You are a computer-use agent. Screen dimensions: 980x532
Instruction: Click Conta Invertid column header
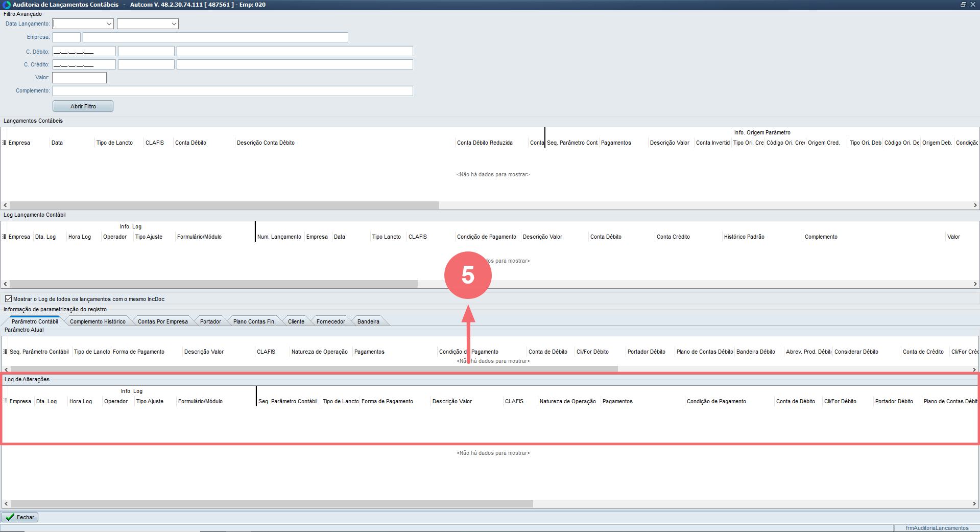point(713,143)
